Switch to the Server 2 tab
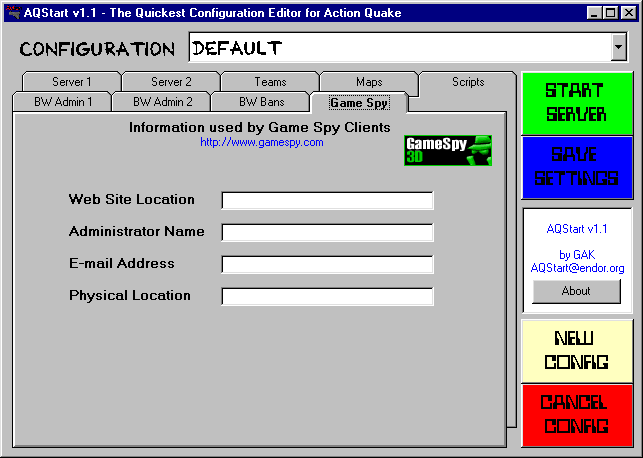 coord(171,82)
